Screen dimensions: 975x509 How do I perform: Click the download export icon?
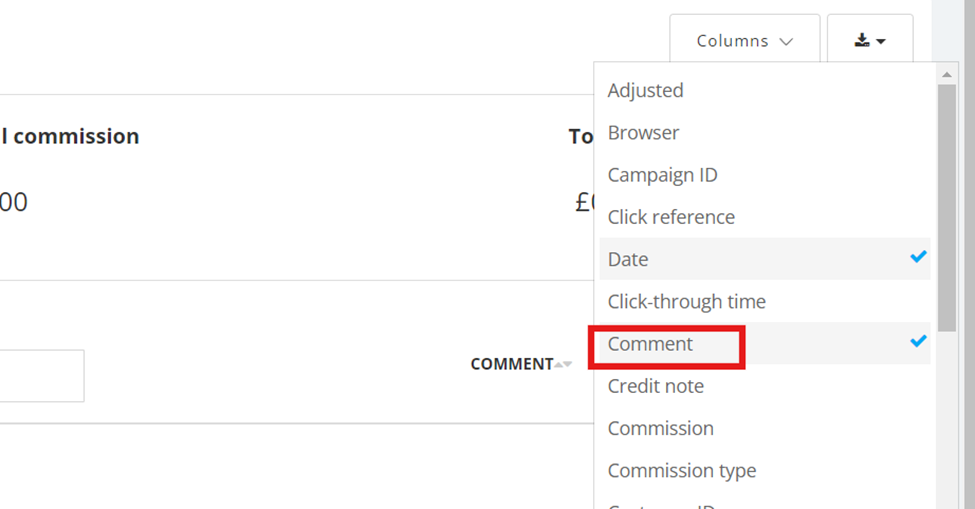point(862,41)
